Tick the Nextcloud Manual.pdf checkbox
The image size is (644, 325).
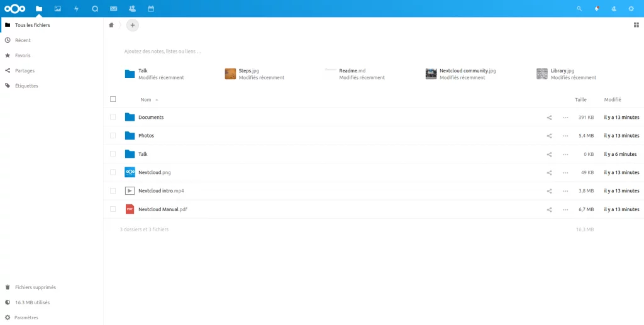click(x=113, y=209)
